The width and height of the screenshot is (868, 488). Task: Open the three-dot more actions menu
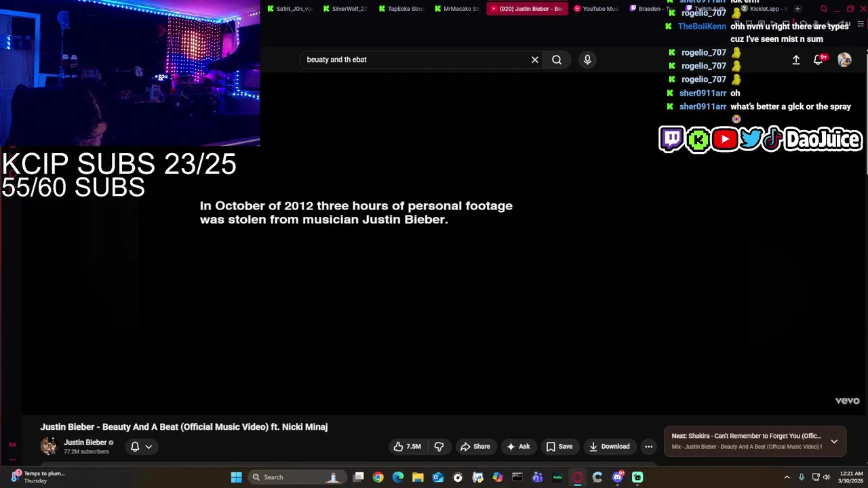click(648, 447)
